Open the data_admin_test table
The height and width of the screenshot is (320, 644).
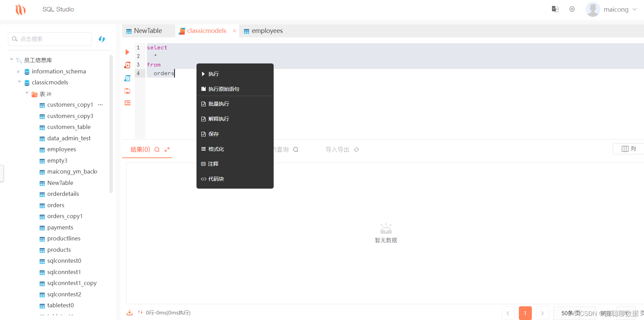point(69,138)
